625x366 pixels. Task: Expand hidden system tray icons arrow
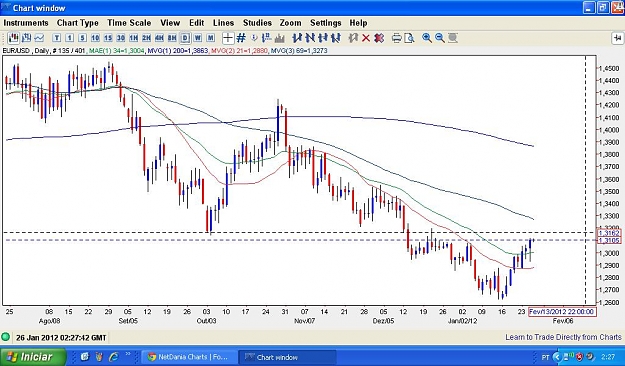[558, 357]
